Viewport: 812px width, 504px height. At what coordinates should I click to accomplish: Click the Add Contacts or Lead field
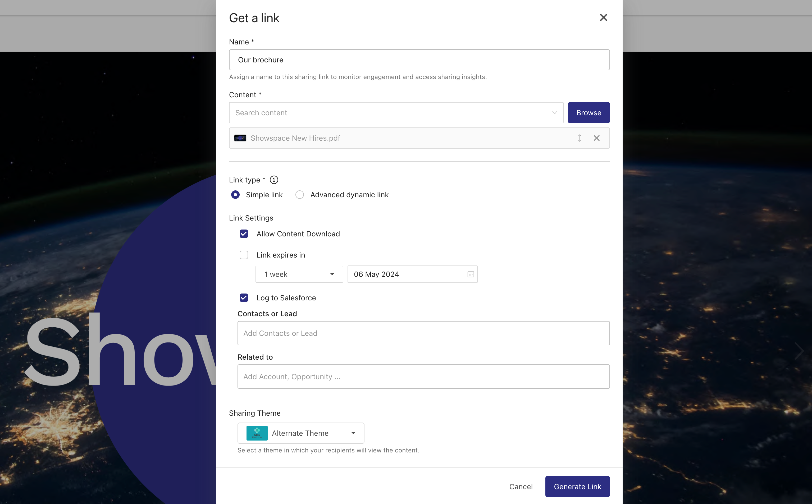(x=424, y=333)
